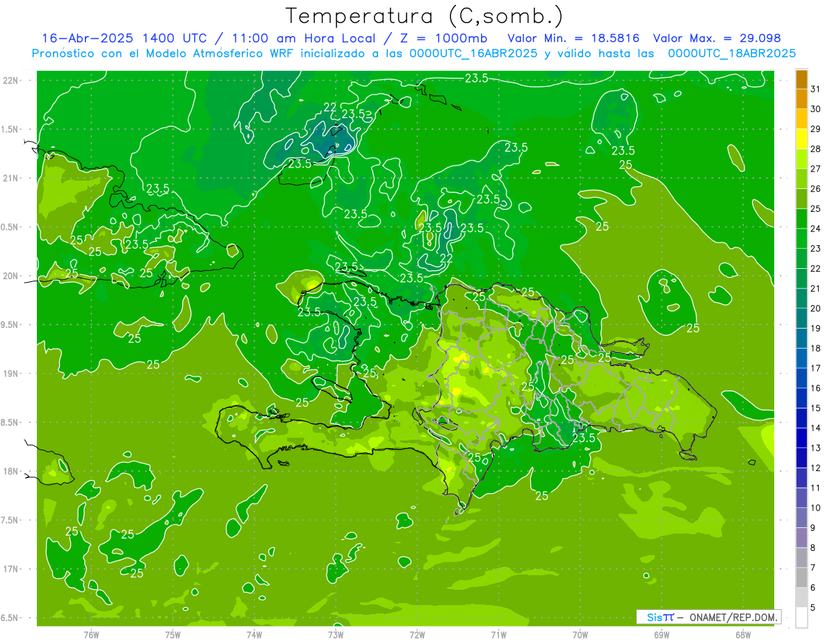Click the "74W" longitude axis label

coord(254,634)
